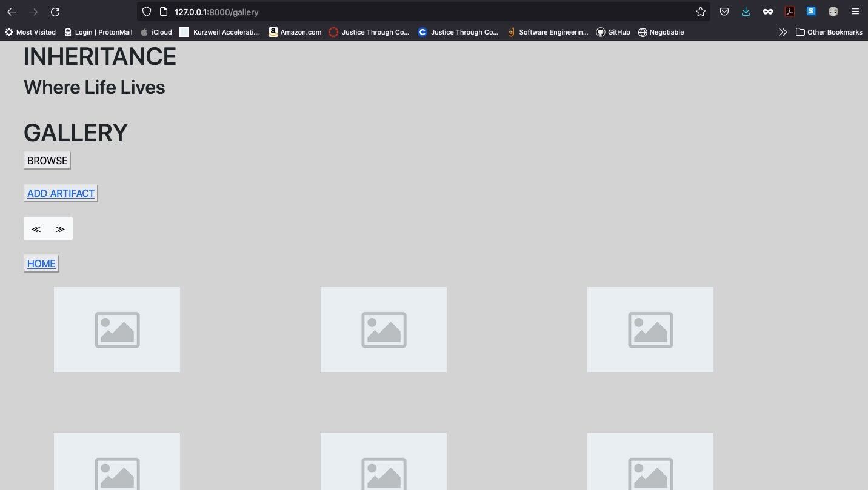
Task: Open the blue C-icon Justice Through Co... bookmark
Action: (x=458, y=32)
